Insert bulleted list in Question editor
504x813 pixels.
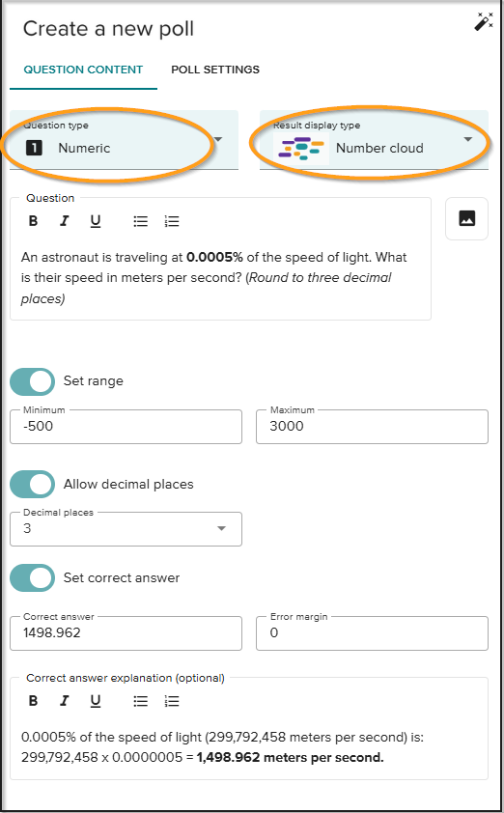coord(141,221)
